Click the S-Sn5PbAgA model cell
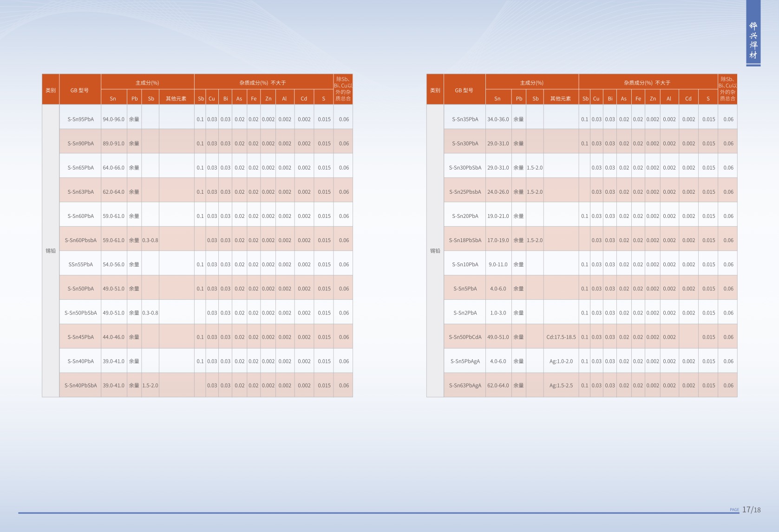 (x=465, y=361)
